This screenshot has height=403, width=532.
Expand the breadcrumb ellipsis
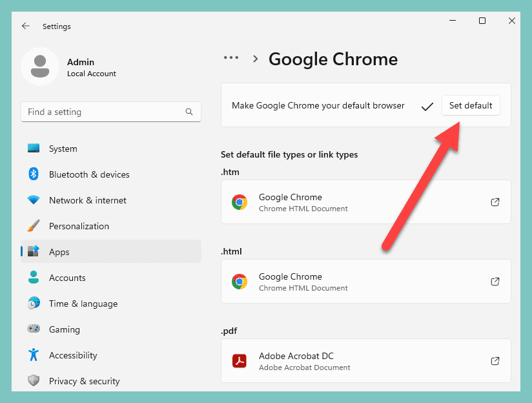click(x=231, y=58)
